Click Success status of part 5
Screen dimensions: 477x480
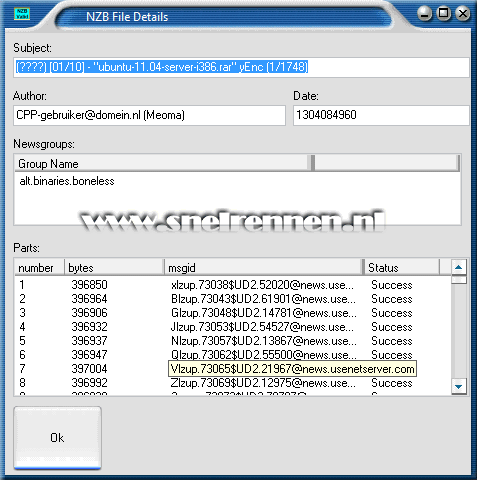(392, 341)
